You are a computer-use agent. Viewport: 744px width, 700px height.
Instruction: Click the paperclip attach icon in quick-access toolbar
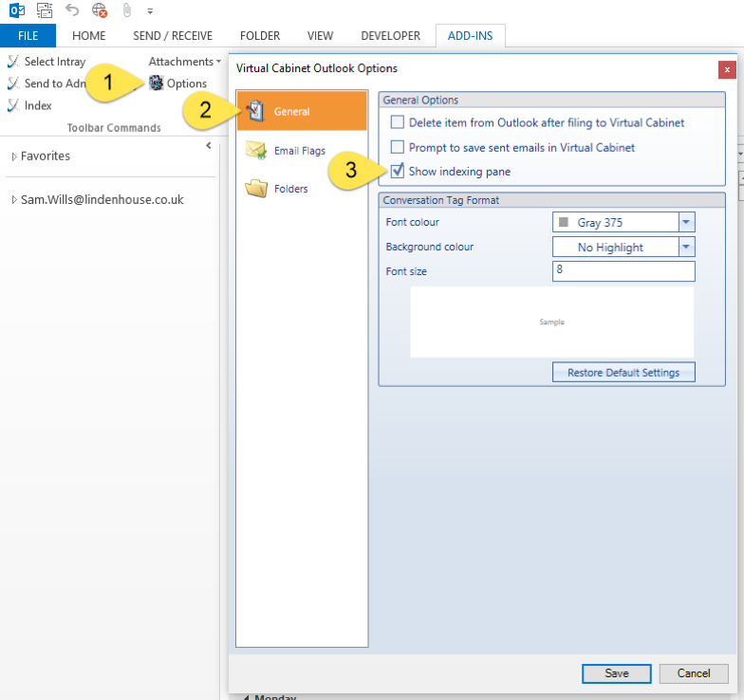click(x=127, y=9)
